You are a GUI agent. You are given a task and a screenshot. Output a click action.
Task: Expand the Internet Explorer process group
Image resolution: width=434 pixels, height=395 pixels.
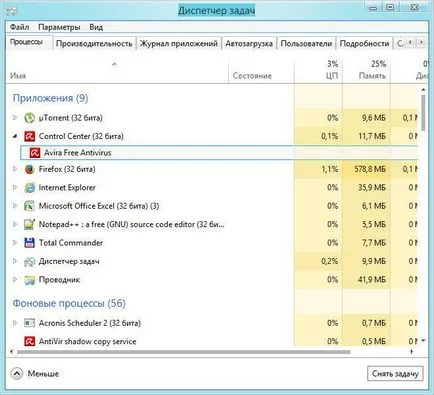click(x=15, y=188)
